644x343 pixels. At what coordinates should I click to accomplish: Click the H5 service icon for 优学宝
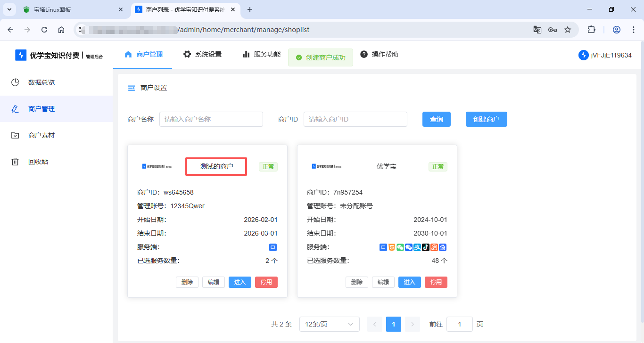392,247
